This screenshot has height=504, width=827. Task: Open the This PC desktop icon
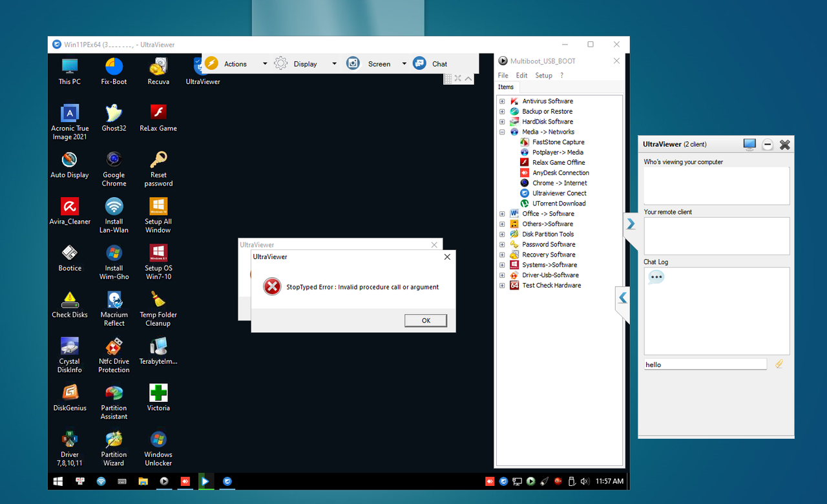coord(70,72)
